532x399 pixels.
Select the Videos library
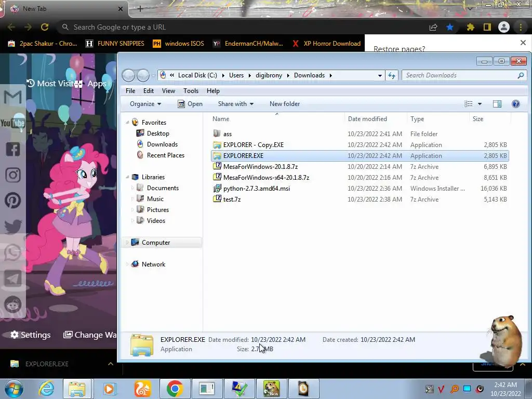click(x=151, y=220)
